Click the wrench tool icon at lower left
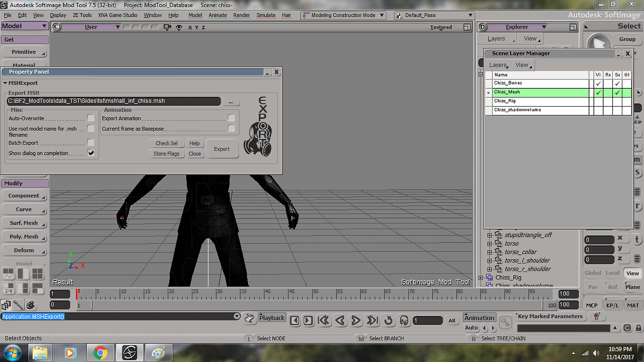The image size is (644, 362). (18, 305)
